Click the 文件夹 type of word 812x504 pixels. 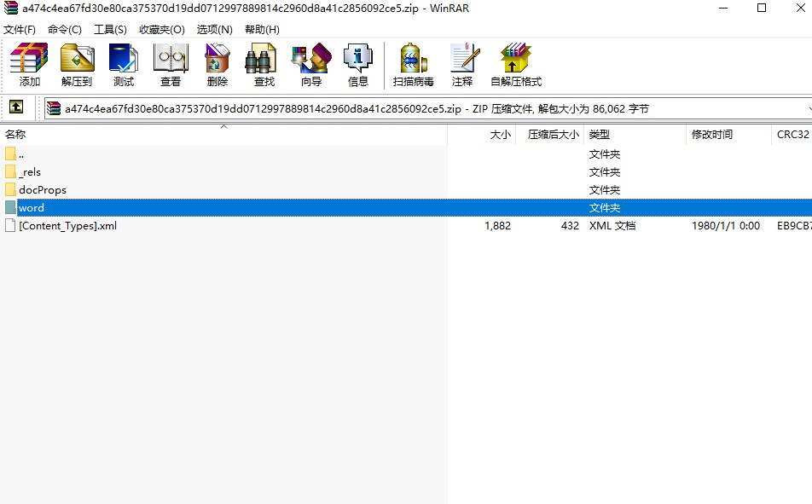605,208
